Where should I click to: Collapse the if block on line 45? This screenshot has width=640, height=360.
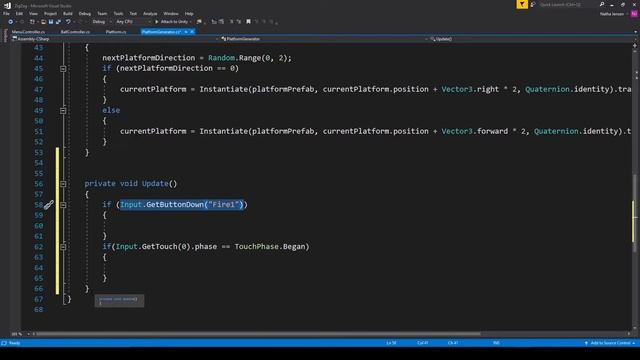tap(63, 69)
